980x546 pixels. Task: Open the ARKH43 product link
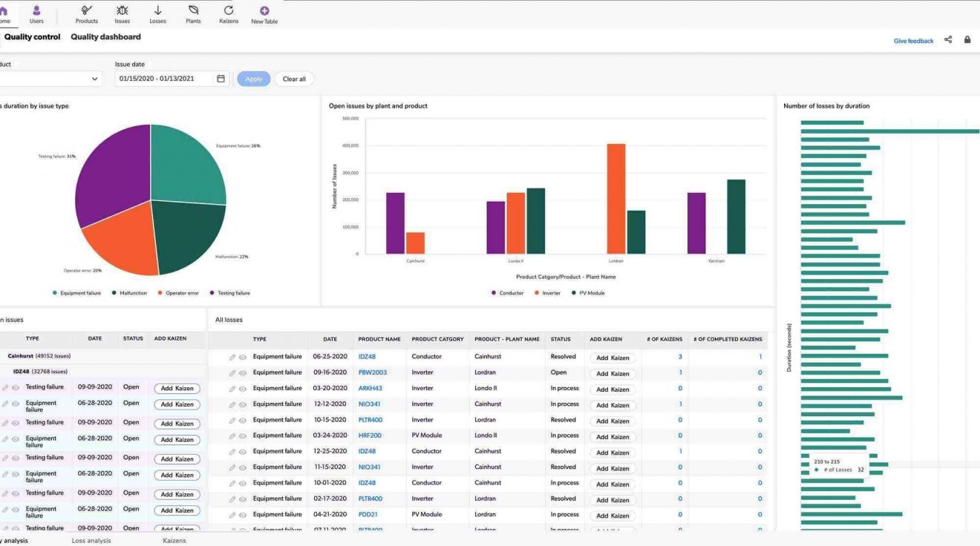(370, 388)
